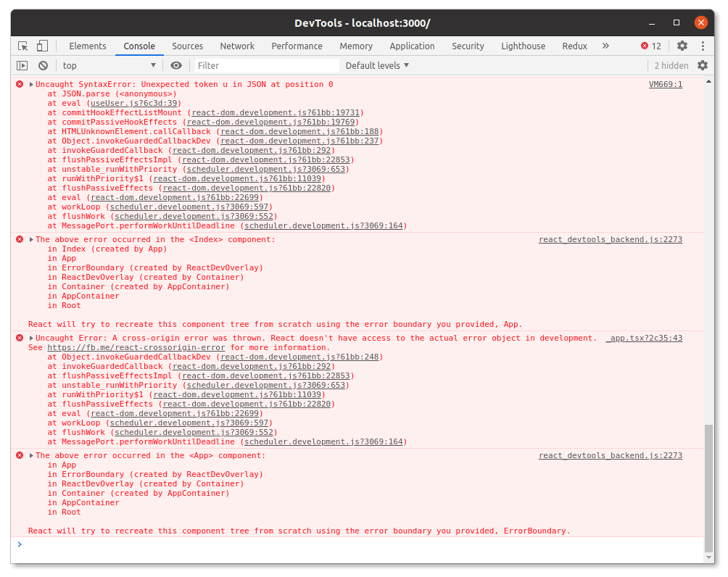Switch to the Security tab
Image resolution: width=728 pixels, height=577 pixels.
tap(468, 46)
